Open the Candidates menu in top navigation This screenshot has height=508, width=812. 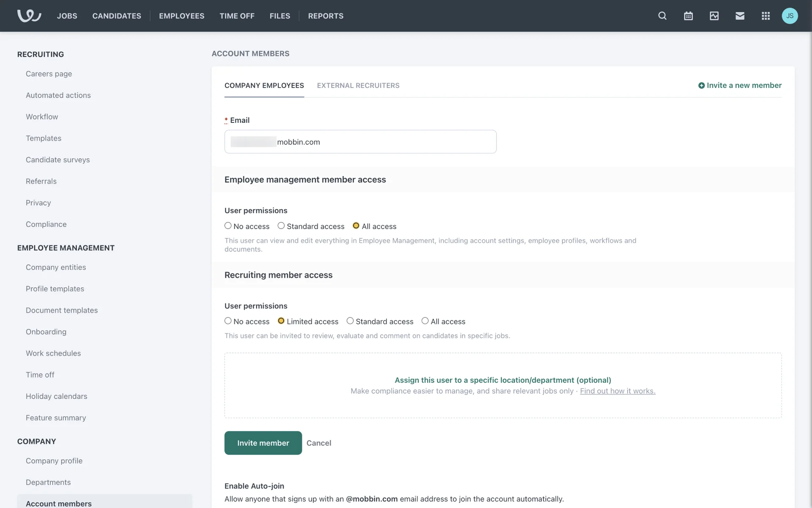click(117, 16)
